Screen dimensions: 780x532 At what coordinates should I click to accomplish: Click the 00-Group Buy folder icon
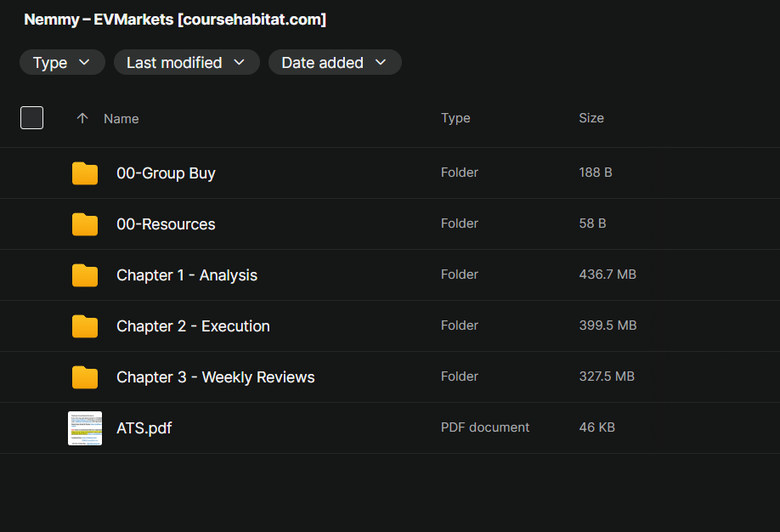tap(85, 173)
